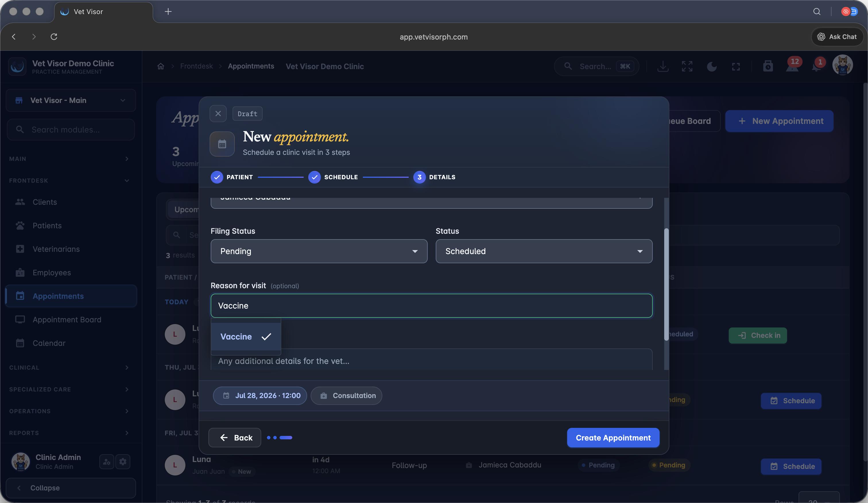Click the calendar icon beside New appointment heading
The height and width of the screenshot is (503, 868).
(222, 144)
